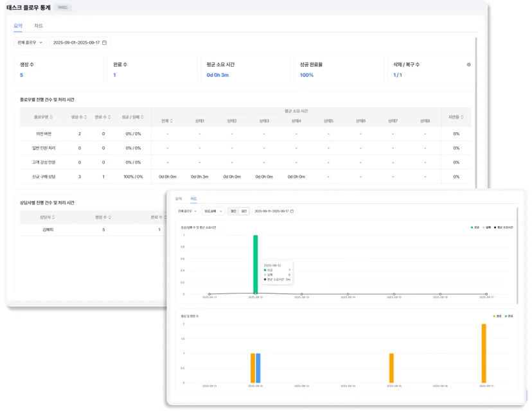Open calendar icon in 2025-09-01 date range
Image resolution: width=532 pixels, height=411 pixels.
(105, 42)
